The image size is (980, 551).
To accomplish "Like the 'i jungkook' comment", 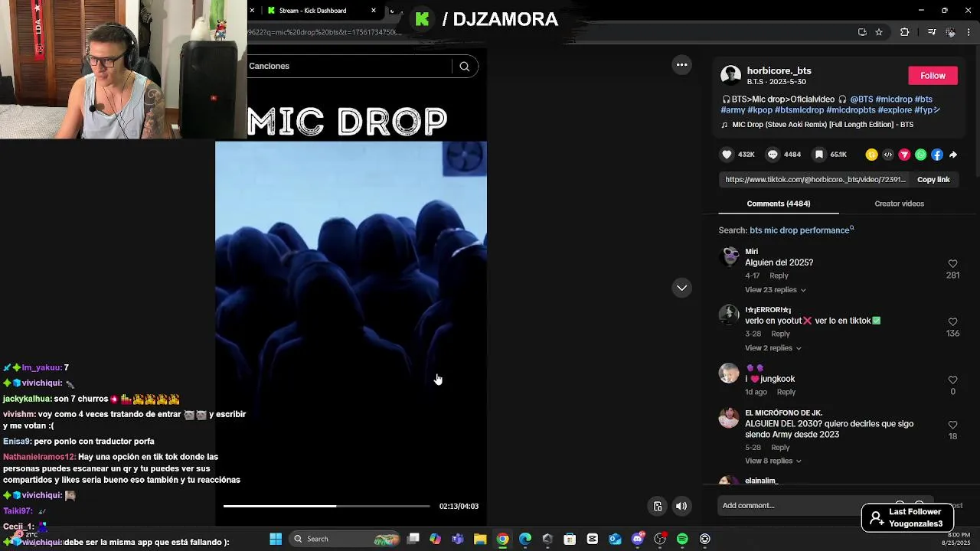I will [x=952, y=380].
